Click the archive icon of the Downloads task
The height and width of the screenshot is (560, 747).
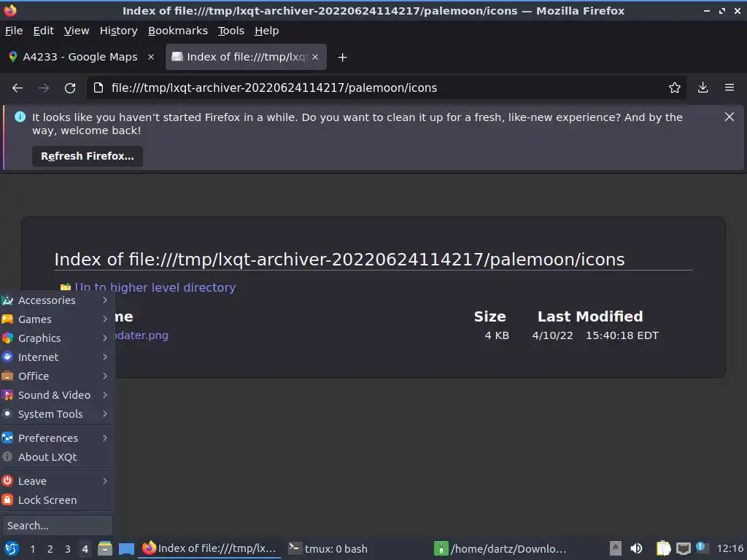pyautogui.click(x=441, y=548)
